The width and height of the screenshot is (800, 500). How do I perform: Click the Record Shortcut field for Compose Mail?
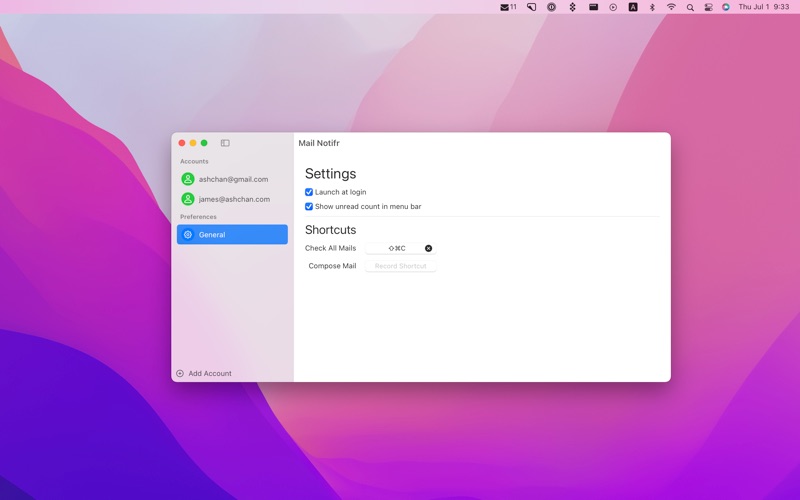pos(400,266)
